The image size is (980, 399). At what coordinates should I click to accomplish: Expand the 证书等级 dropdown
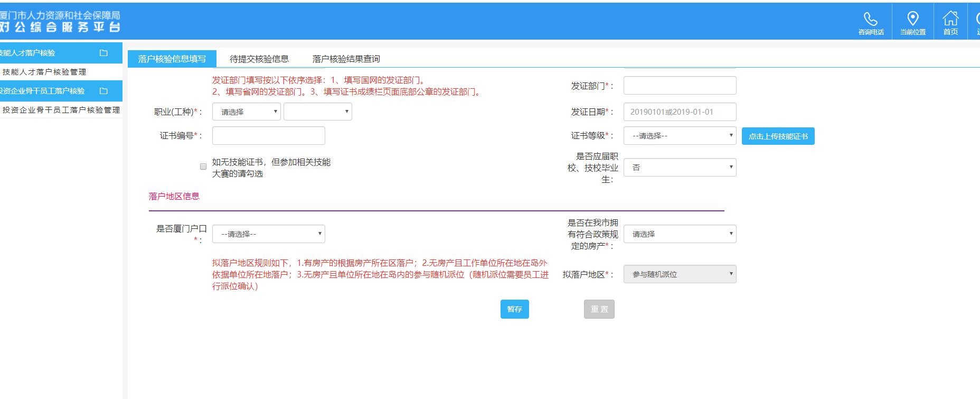[x=680, y=136]
